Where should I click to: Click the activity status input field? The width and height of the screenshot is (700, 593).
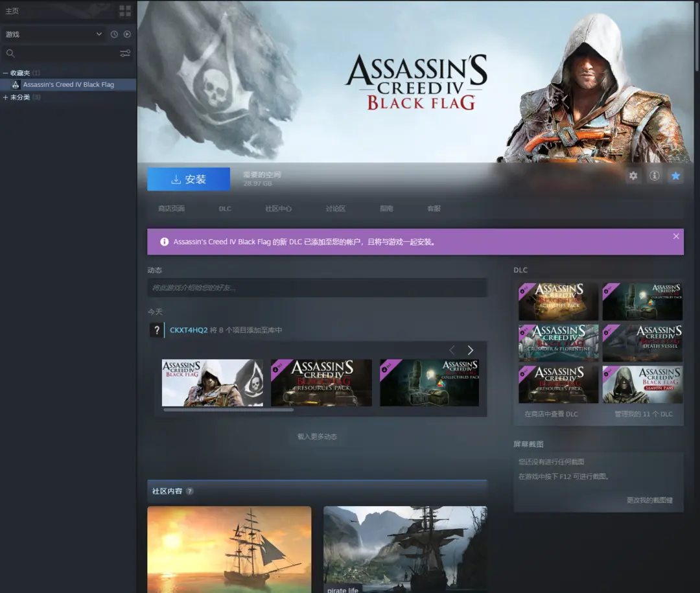[x=317, y=288]
